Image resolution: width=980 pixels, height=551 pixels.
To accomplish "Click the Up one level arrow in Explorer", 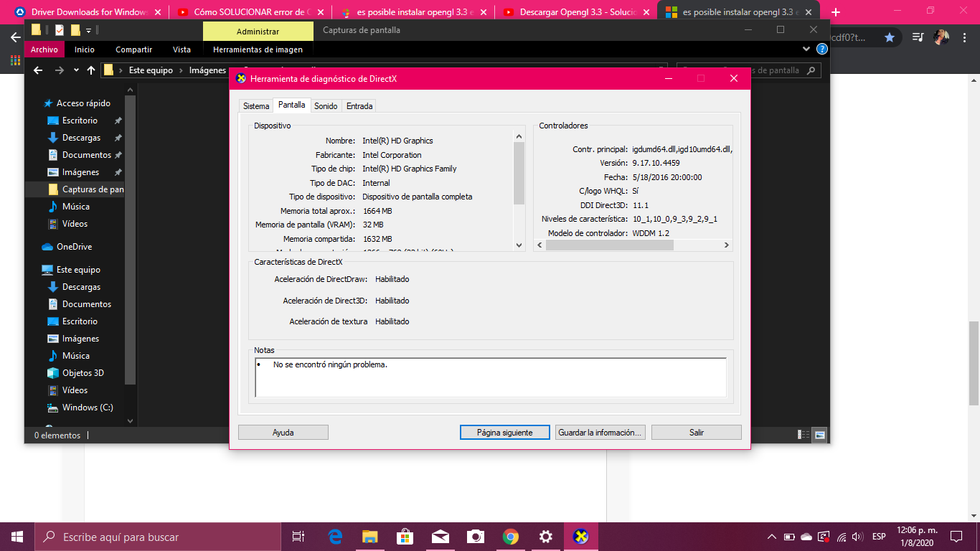I will [90, 70].
